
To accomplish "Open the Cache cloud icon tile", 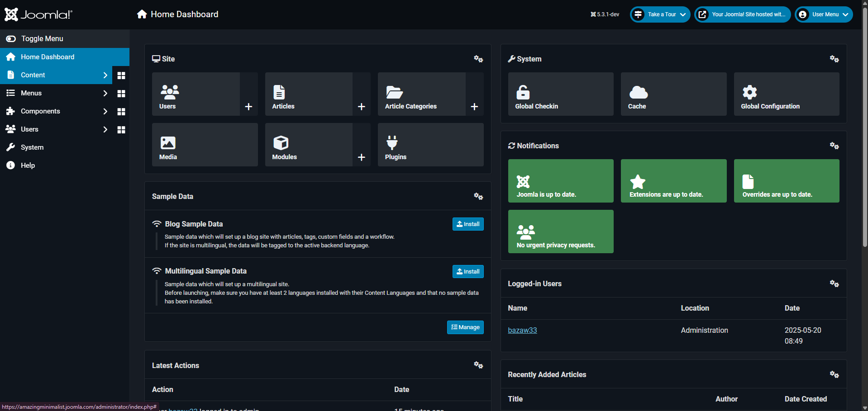I will 638,92.
